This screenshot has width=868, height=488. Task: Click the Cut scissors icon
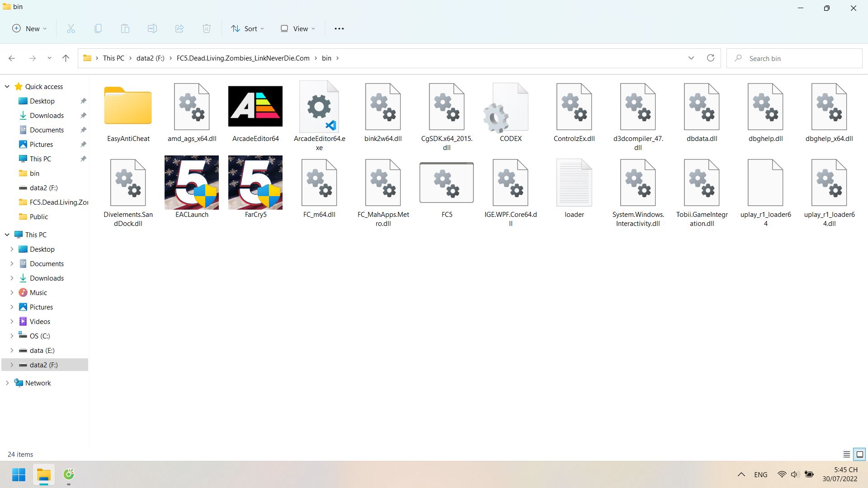pos(71,28)
